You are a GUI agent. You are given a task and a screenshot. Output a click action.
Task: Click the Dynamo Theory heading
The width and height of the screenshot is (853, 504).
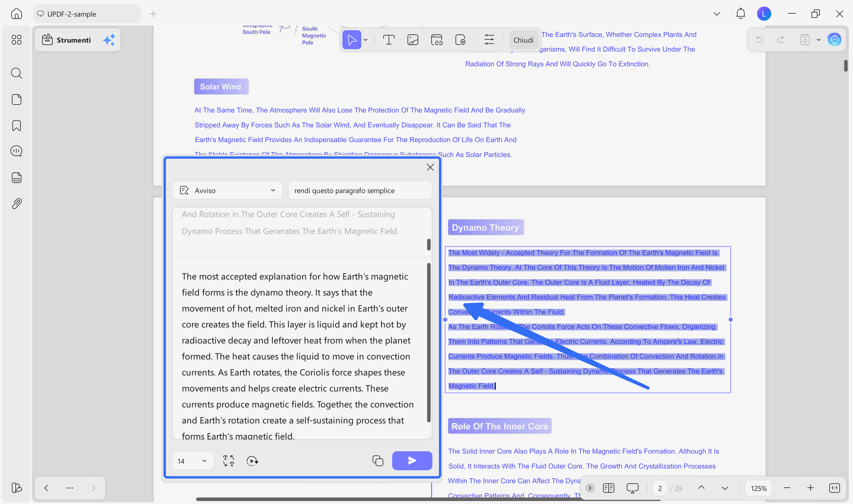[x=485, y=227]
